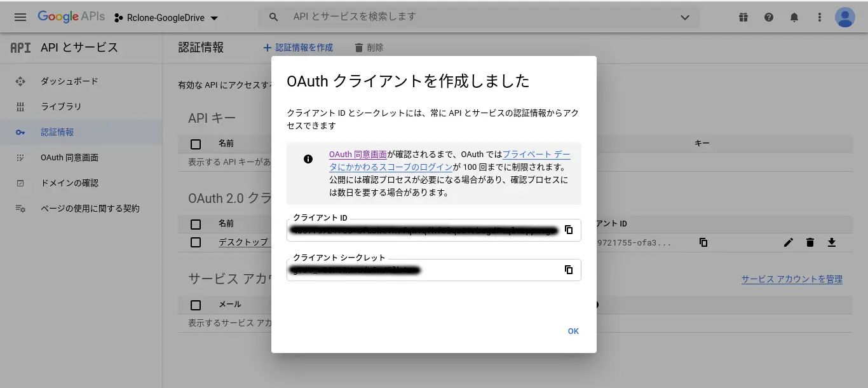Expand the search bar dropdown arrow
868x388 pixels.
(x=685, y=17)
